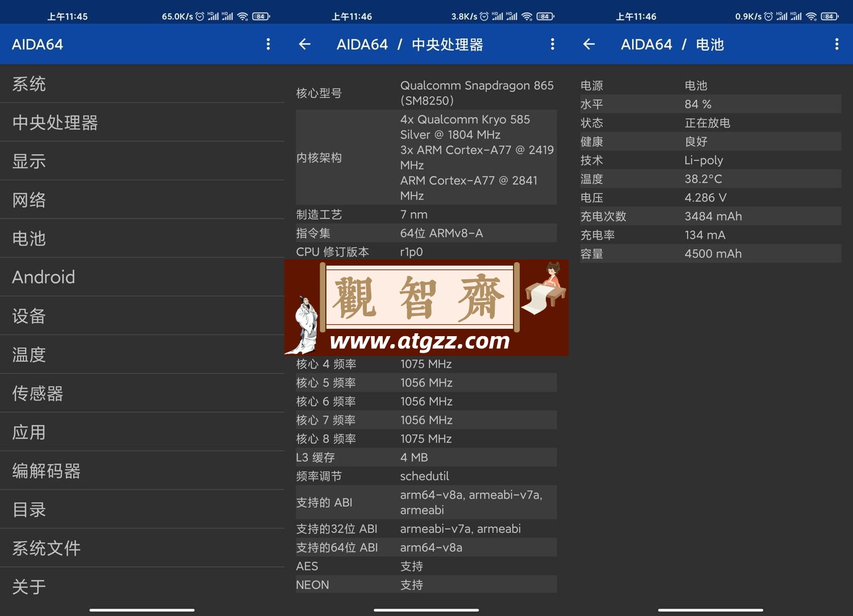This screenshot has width=853, height=616.
Task: Tap the schedutil 频率调节 value
Action: click(424, 476)
